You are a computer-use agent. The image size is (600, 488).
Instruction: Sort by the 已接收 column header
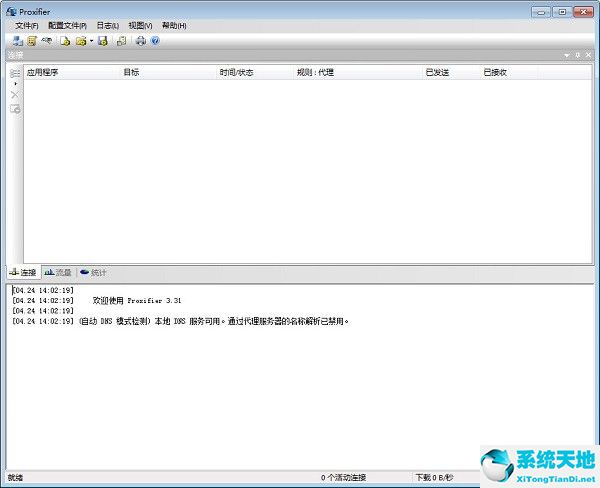(509, 72)
